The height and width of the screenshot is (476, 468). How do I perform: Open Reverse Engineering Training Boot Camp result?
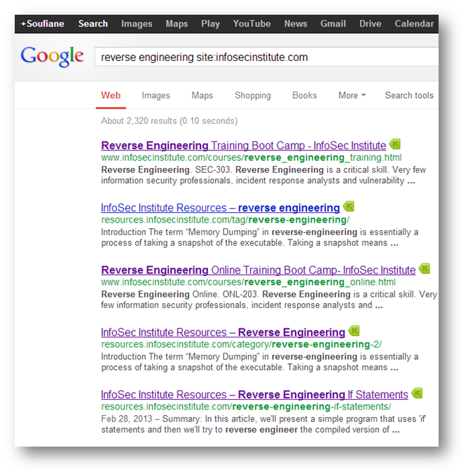click(243, 146)
